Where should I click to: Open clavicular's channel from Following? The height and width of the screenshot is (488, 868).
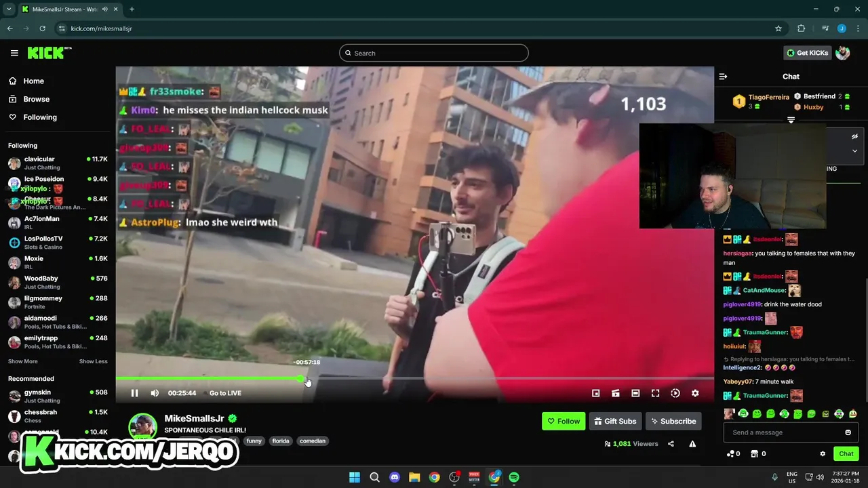point(58,163)
